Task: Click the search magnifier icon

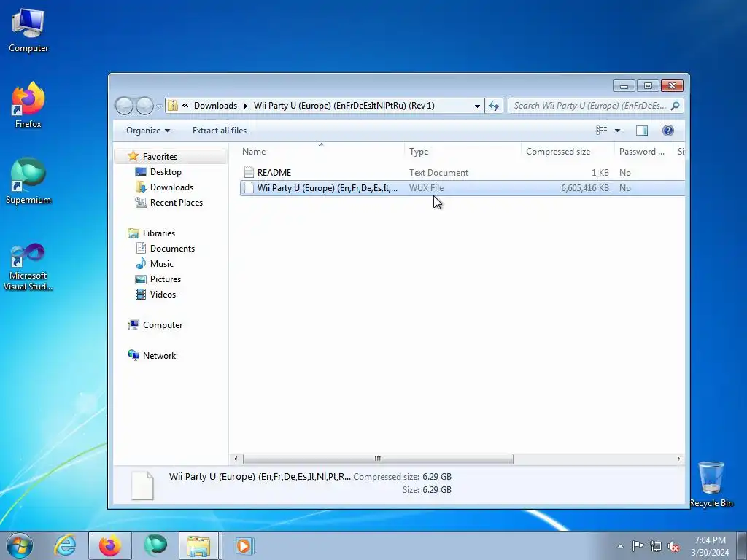Action: click(675, 106)
